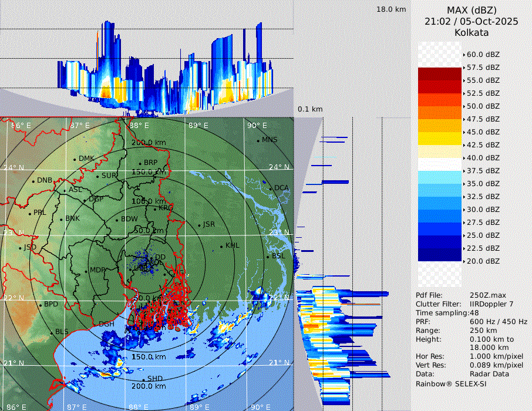Select the BDW station marker dot

point(117,220)
